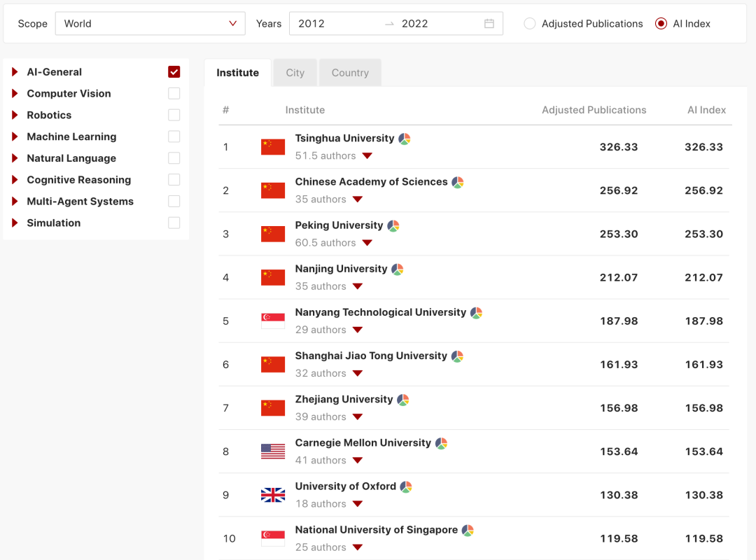
Task: Expand Carnegie Mellon 41 authors list
Action: coord(358,460)
